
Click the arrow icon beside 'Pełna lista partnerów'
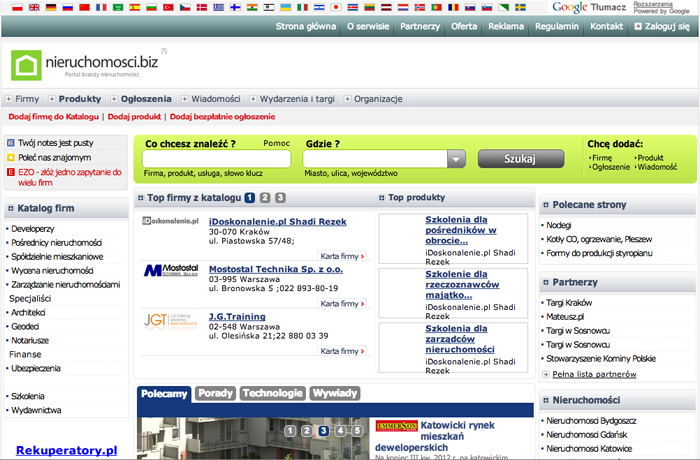click(546, 374)
